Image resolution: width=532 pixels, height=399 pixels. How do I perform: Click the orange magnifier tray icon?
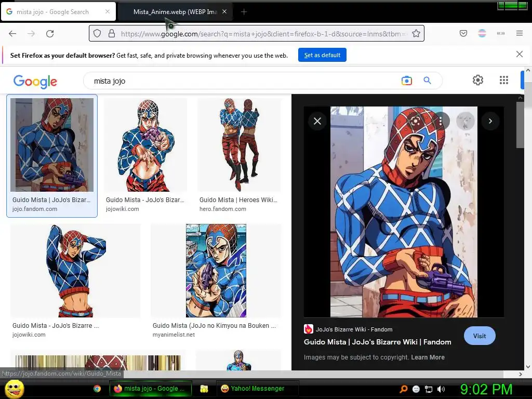click(403, 389)
